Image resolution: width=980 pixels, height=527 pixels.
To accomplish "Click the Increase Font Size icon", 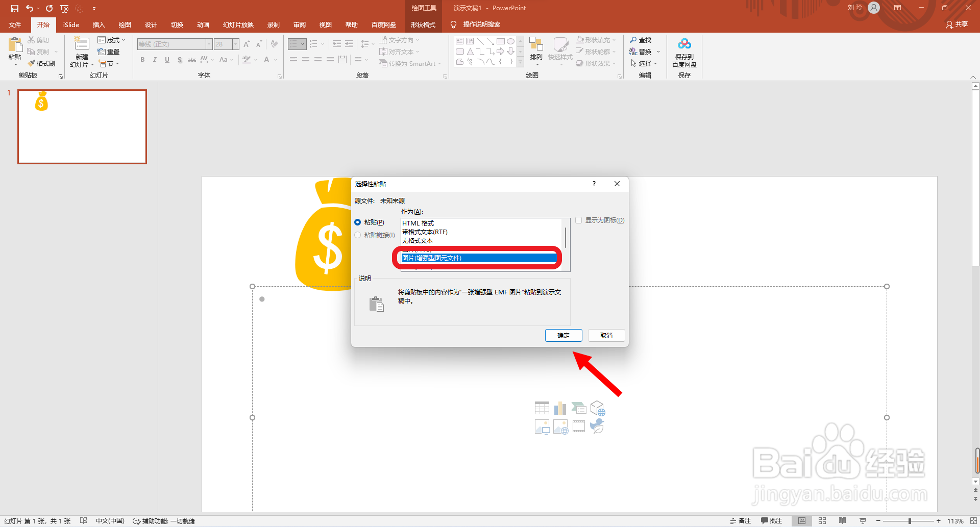I will coord(247,44).
